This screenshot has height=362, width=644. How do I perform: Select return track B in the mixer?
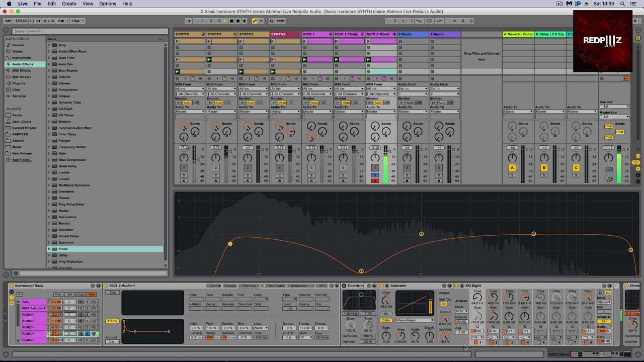pyautogui.click(x=544, y=168)
